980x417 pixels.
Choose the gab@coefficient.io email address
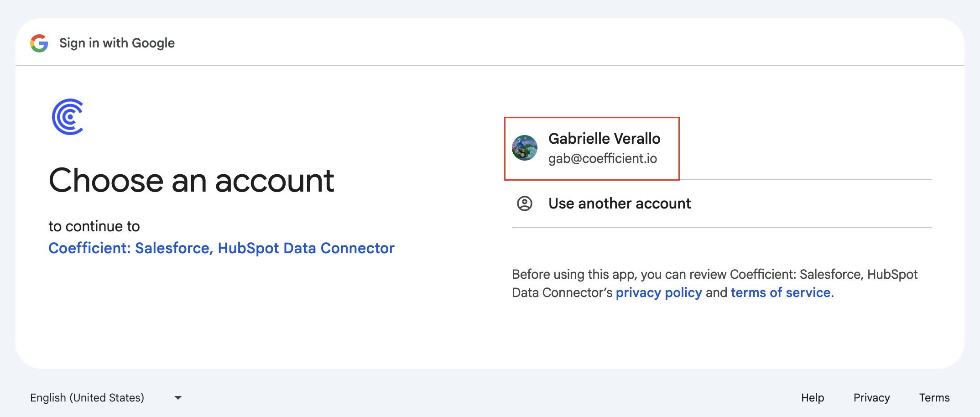pyautogui.click(x=602, y=158)
